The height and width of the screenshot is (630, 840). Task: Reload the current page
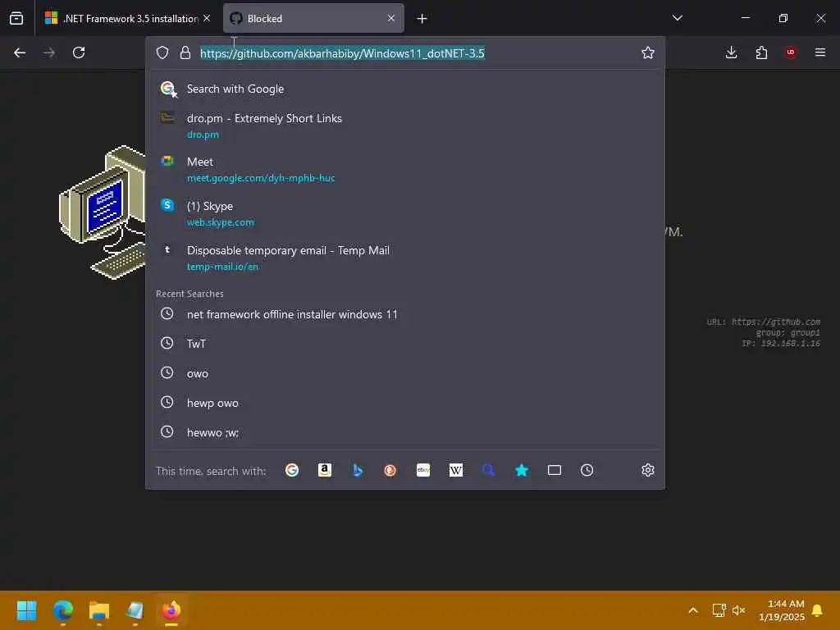tap(79, 52)
